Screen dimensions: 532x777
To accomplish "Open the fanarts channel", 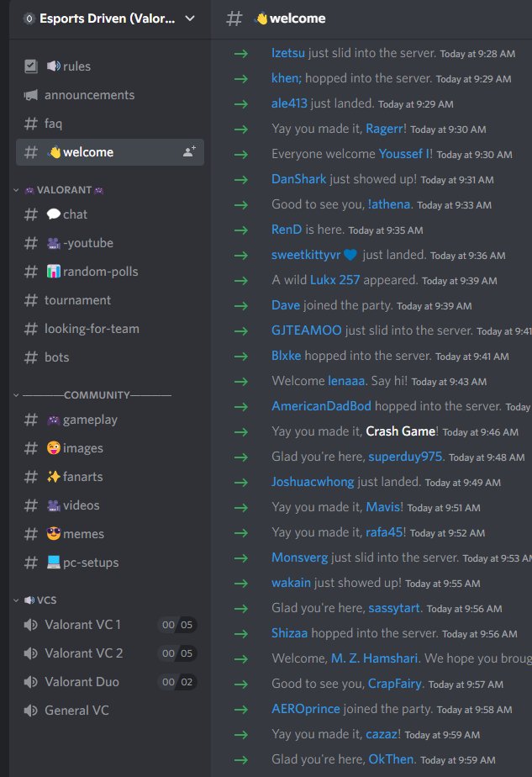I will 110,477.
